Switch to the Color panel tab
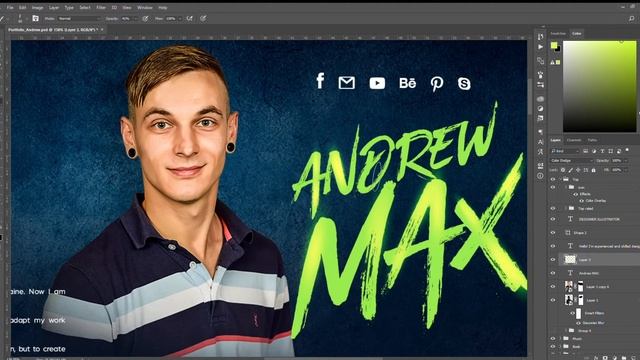Image resolution: width=640 pixels, height=360 pixels. pyautogui.click(x=576, y=33)
